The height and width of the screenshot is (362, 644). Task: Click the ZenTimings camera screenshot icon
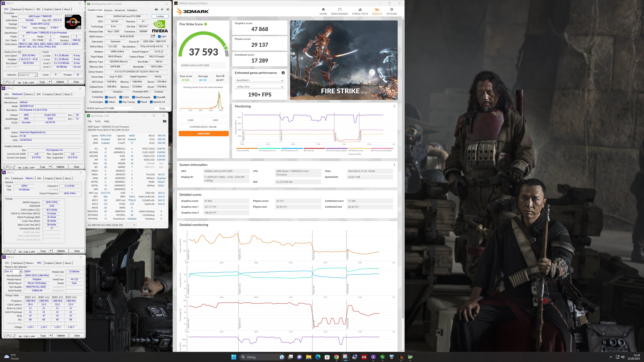tap(165, 121)
